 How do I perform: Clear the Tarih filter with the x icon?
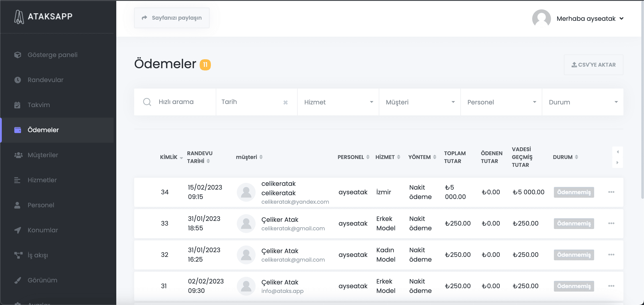286,102
